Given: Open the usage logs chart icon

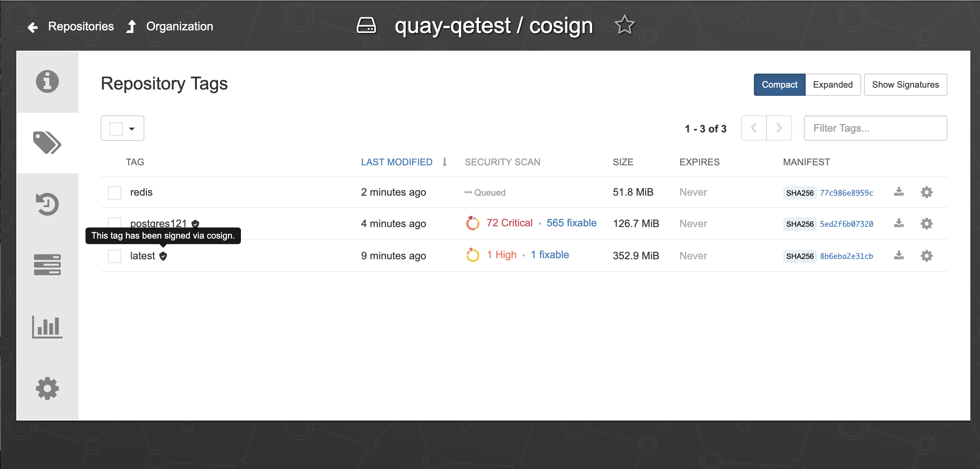Looking at the screenshot, I should pyautogui.click(x=47, y=327).
